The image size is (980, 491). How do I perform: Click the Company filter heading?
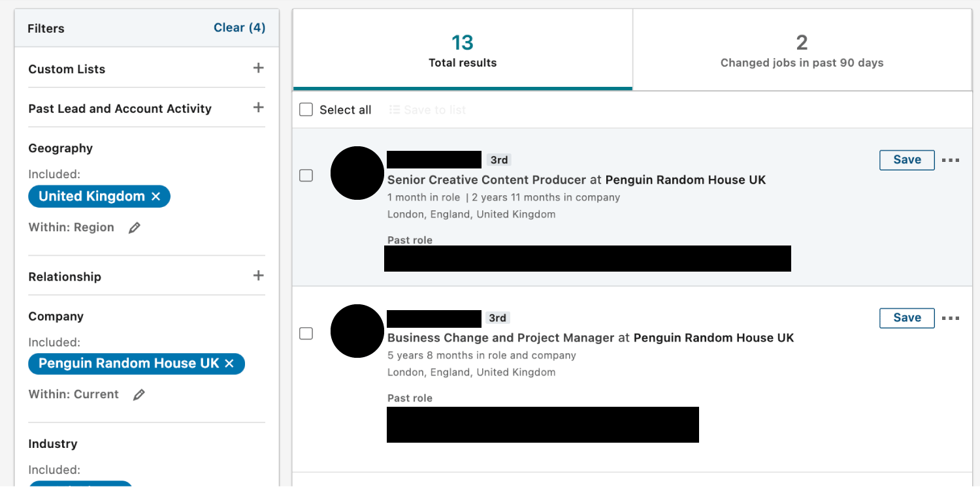click(x=56, y=317)
